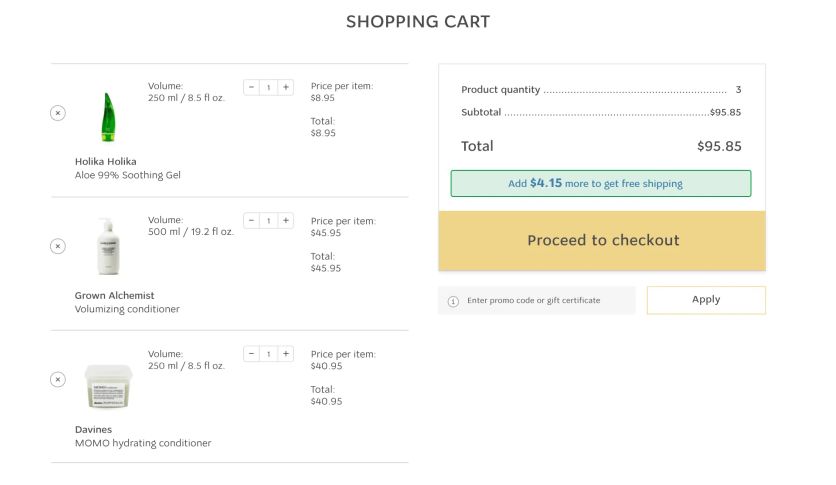This screenshot has height=485, width=836.
Task: Remove Holika Holika Aloe gel from cart
Action: click(58, 113)
